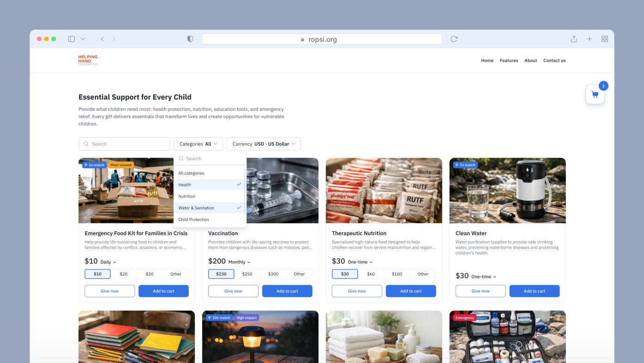Open the Currency USD dropdown
The image size is (644, 363).
(264, 144)
